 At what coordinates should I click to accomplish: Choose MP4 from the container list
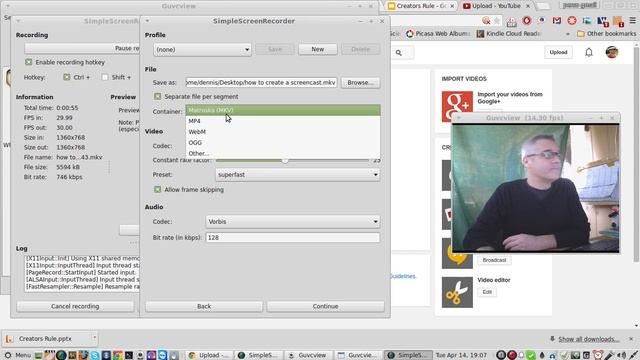[283, 121]
